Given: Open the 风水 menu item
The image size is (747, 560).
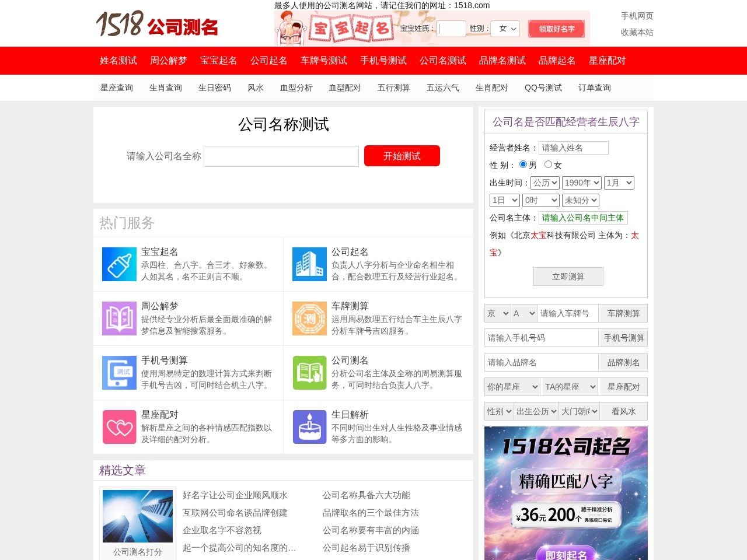Looking at the screenshot, I should 256,87.
